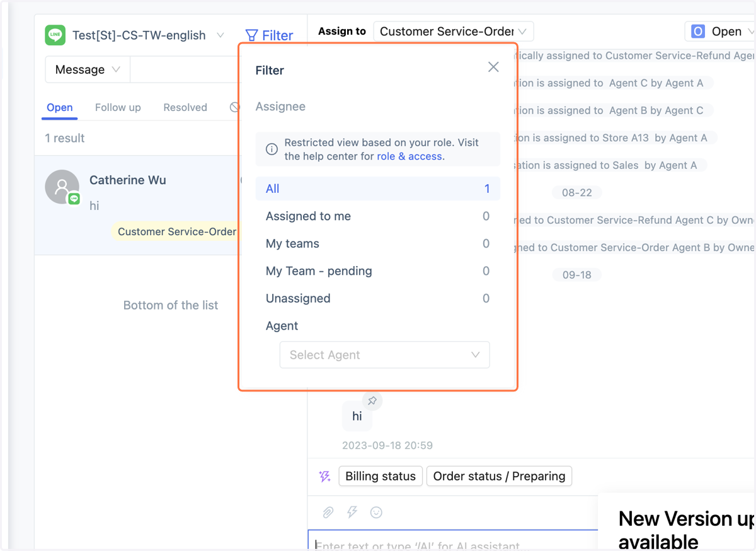
Task: Switch to the Follow up tab
Action: [118, 108]
